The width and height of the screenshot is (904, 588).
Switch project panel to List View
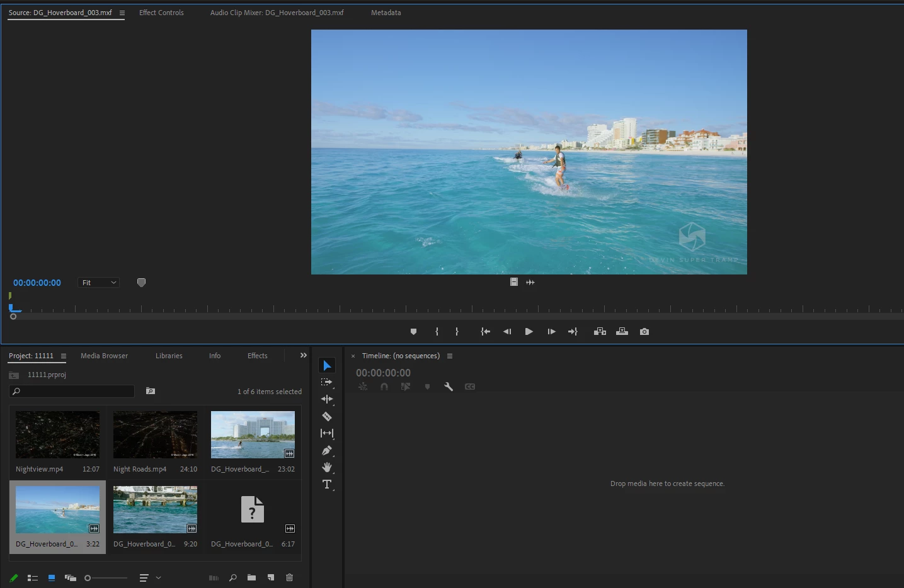33,578
